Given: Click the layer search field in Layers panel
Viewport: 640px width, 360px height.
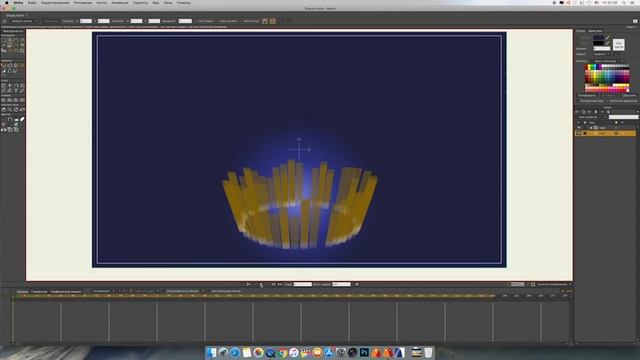Looking at the screenshot, I should coord(623,117).
